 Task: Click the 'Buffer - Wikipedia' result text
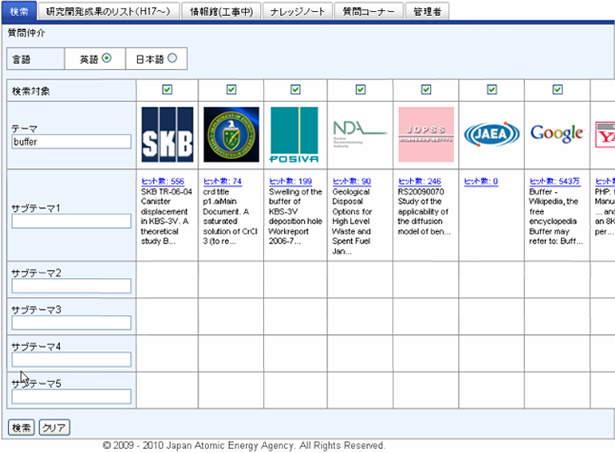coord(556,216)
